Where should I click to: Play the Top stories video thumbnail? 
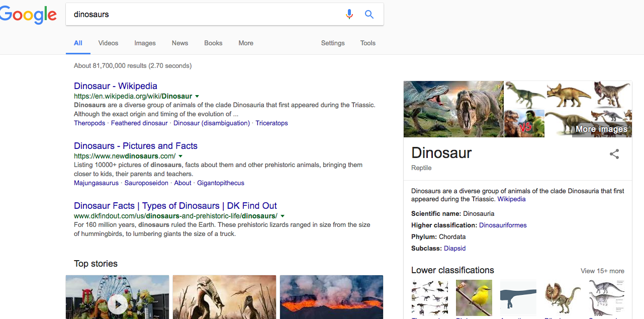coord(117,304)
